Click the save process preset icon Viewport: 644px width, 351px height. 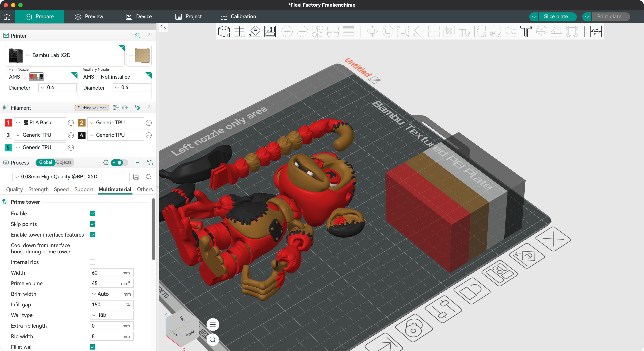[x=136, y=177]
